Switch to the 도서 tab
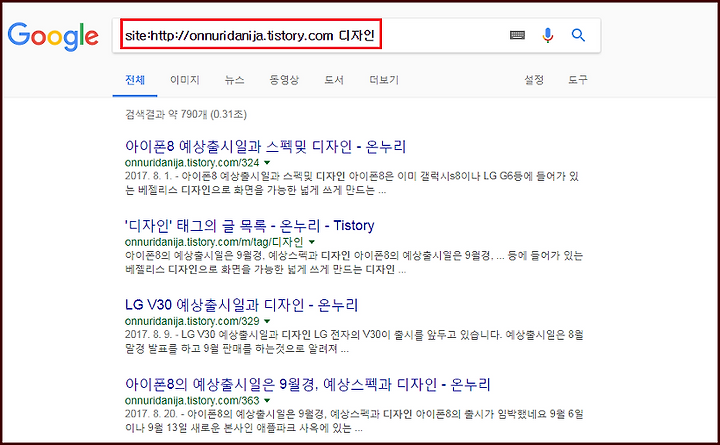Image resolution: width=720 pixels, height=445 pixels. 334,80
